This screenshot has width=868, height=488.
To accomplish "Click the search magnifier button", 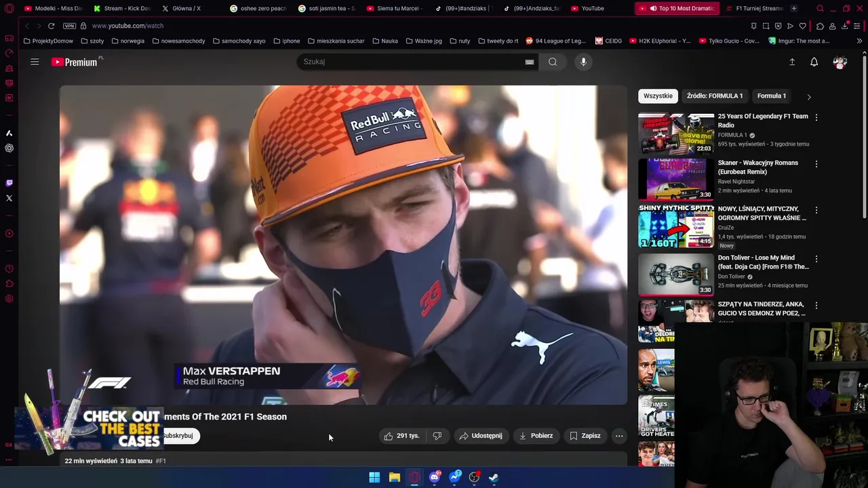I will (x=553, y=62).
